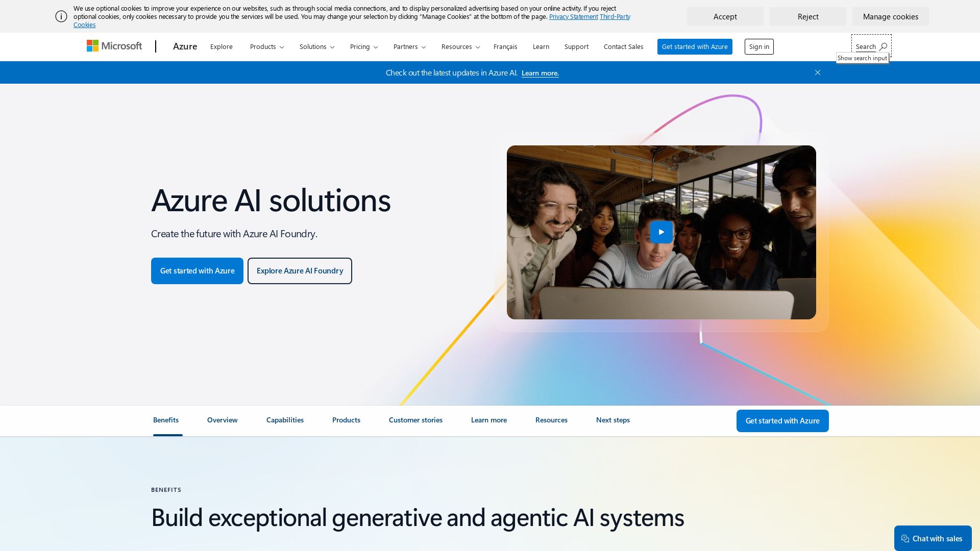Open the Pricing dropdown
Screen dimensions: 980x551
tap(363, 46)
